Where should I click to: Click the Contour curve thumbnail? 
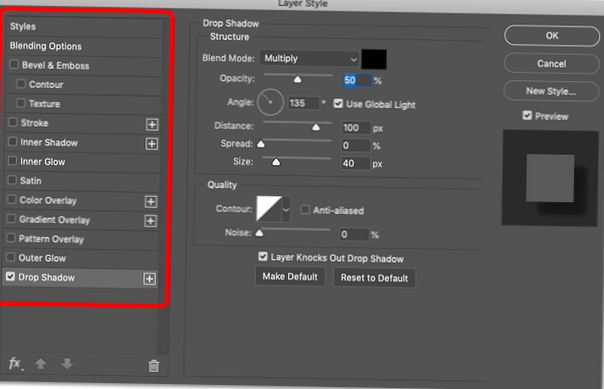tap(269, 208)
